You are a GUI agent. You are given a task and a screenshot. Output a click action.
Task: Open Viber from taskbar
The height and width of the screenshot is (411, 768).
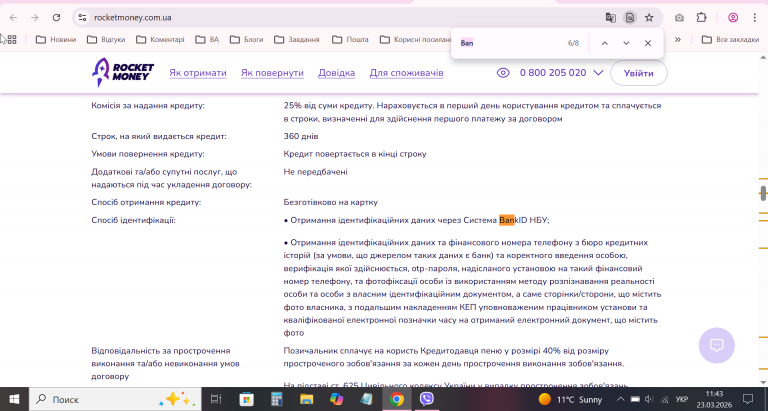[427, 399]
